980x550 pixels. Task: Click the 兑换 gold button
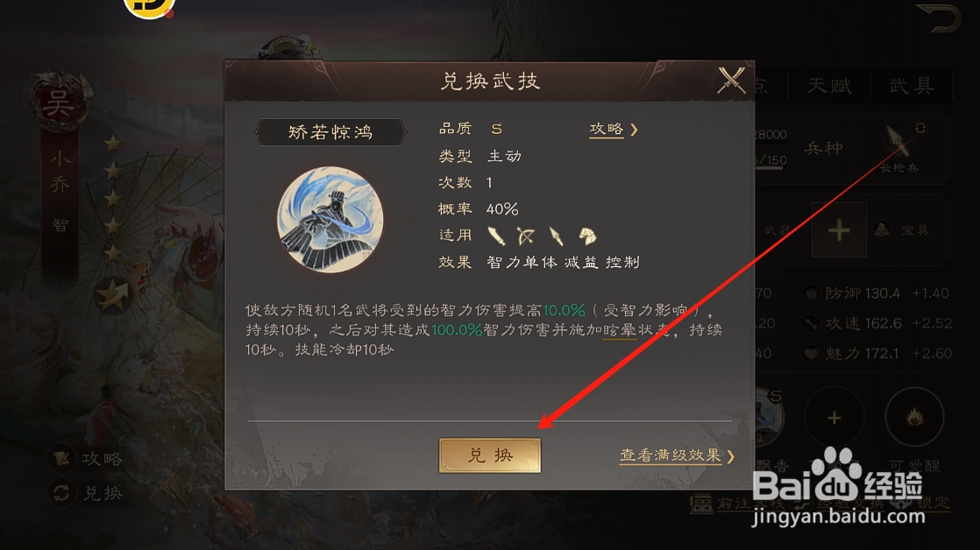coord(490,455)
